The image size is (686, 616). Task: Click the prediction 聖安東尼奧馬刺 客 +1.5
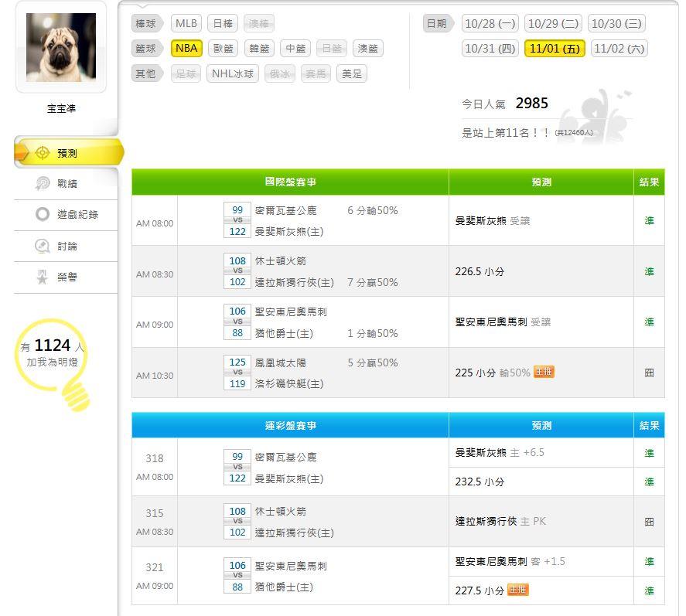[x=510, y=561]
